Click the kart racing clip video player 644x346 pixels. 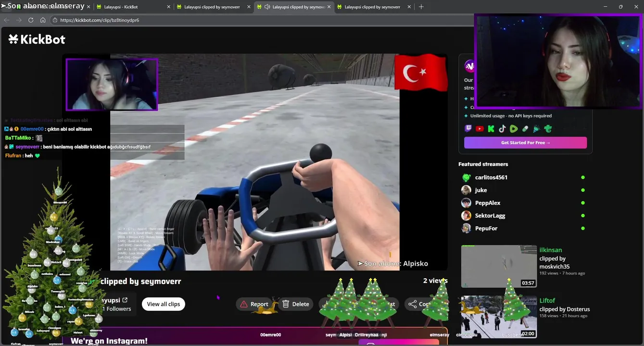pyautogui.click(x=255, y=162)
